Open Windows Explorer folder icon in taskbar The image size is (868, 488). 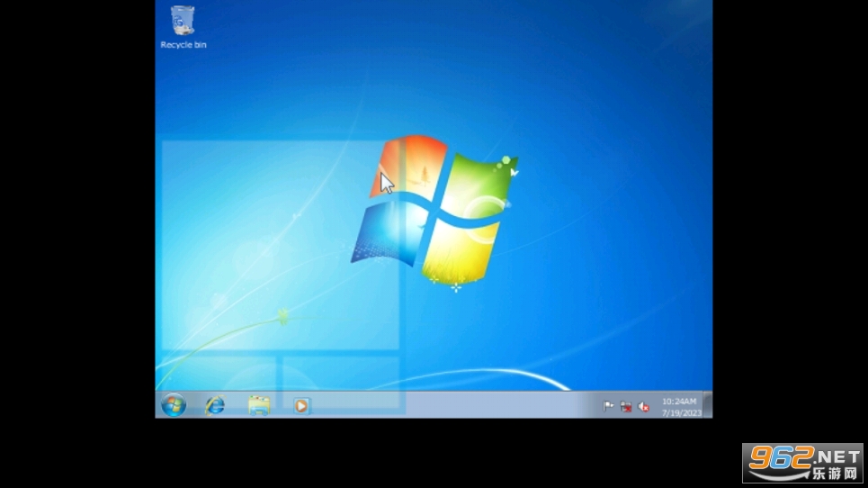(258, 405)
